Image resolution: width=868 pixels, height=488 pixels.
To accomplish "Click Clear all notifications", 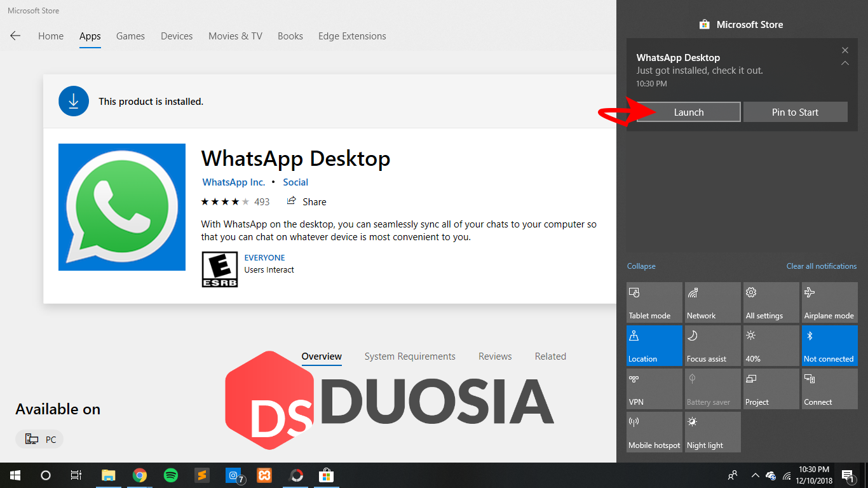I will point(822,266).
